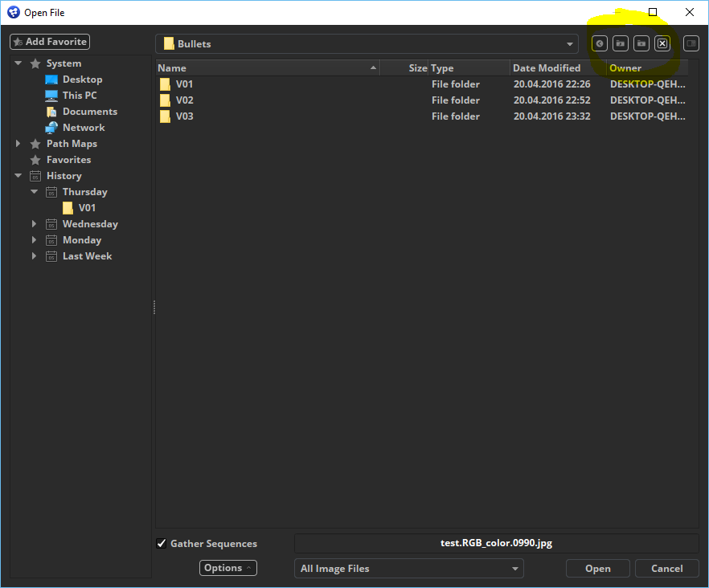Click the Documents folder icon

(51, 112)
